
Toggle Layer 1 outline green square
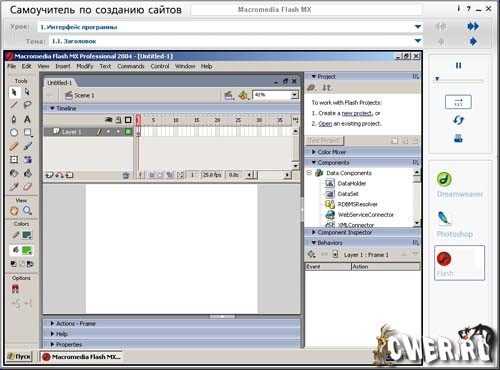(128, 132)
